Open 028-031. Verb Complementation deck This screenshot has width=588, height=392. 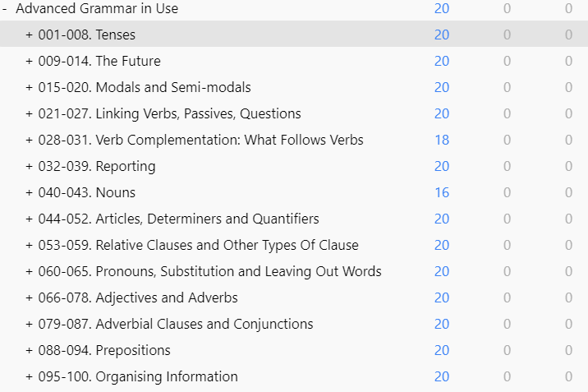200,140
